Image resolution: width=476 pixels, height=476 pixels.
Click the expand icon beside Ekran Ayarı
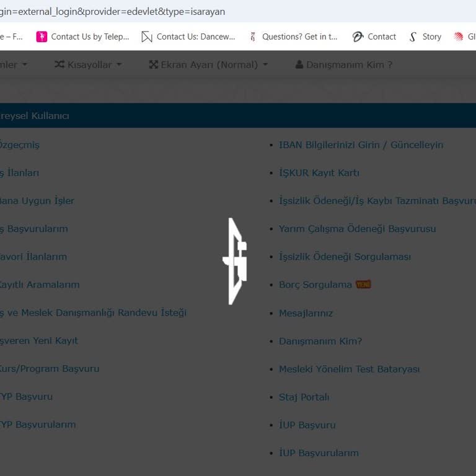(x=153, y=64)
